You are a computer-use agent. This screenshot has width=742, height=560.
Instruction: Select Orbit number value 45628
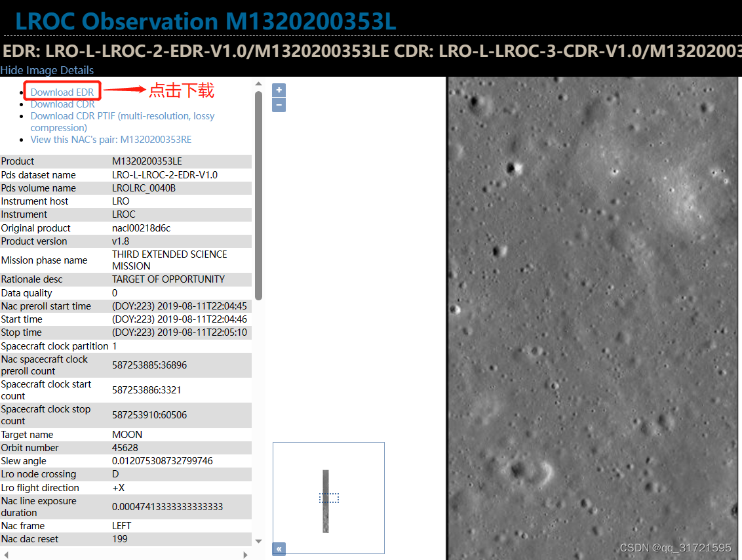pos(125,448)
